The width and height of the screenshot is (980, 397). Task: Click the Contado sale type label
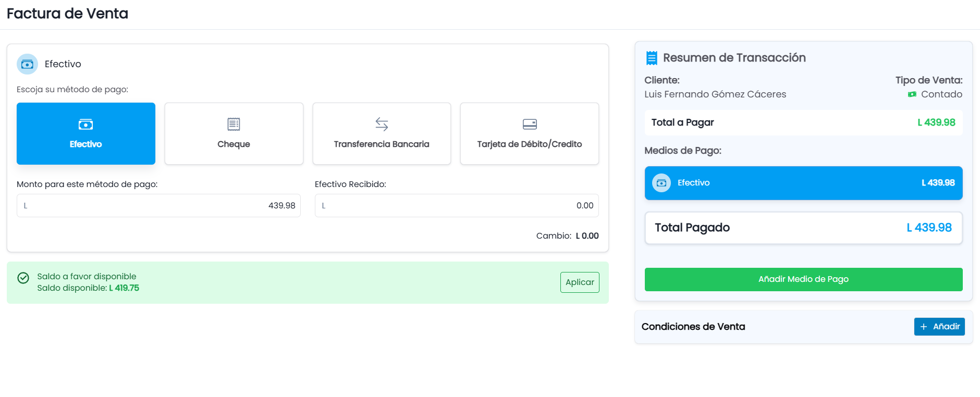941,94
